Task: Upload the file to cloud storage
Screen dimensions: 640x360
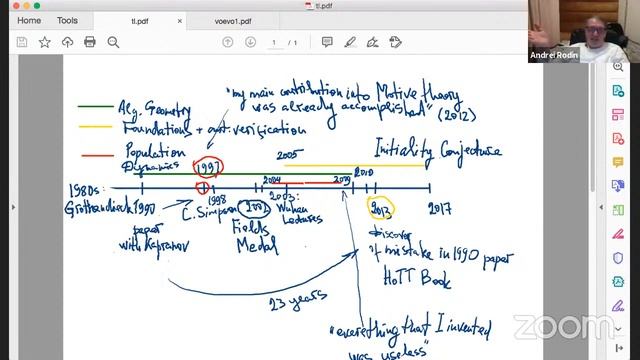Action: click(67, 42)
